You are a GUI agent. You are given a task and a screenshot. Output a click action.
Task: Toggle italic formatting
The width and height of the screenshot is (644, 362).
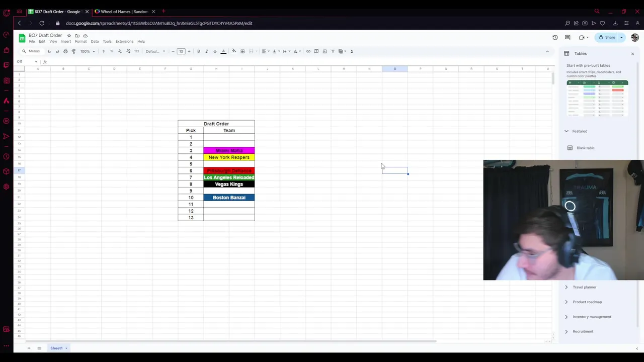[x=206, y=51]
